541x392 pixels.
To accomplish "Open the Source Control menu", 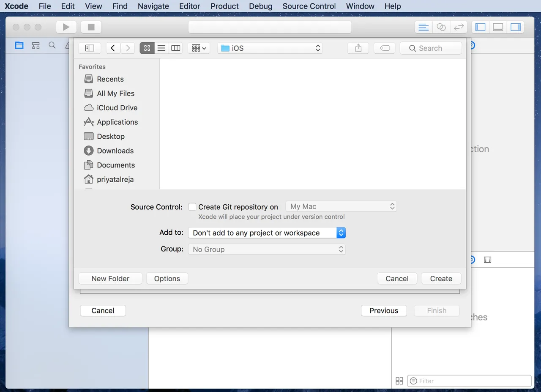I will pyautogui.click(x=309, y=6).
